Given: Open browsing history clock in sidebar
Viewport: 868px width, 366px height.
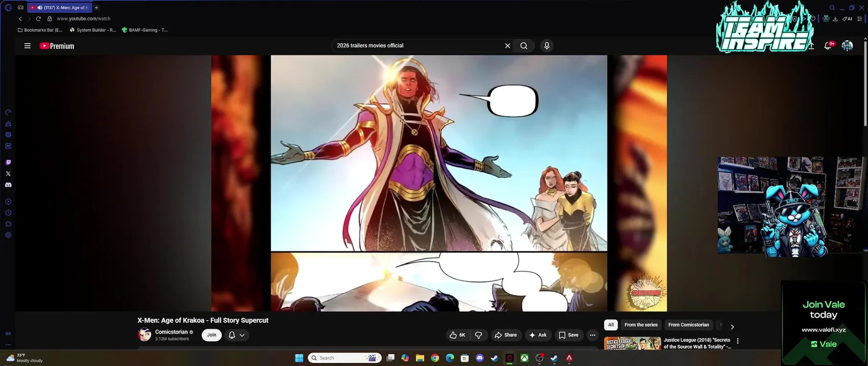Looking at the screenshot, I should coord(8,213).
